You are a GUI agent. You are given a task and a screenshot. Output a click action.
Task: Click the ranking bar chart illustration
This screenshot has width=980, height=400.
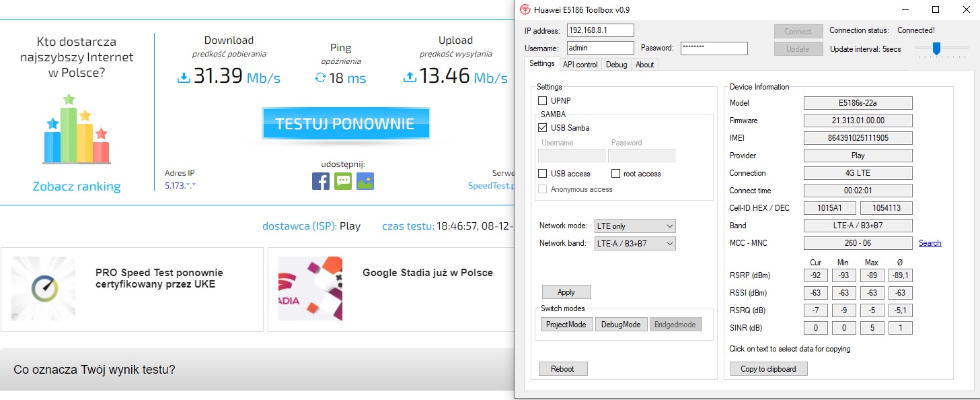[x=76, y=129]
